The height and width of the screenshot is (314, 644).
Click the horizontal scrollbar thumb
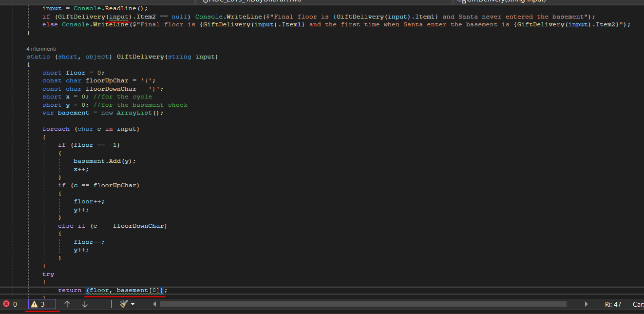[x=363, y=304]
